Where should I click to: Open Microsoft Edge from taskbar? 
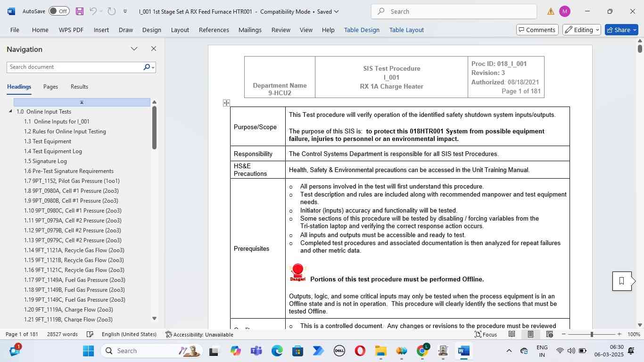pyautogui.click(x=277, y=351)
